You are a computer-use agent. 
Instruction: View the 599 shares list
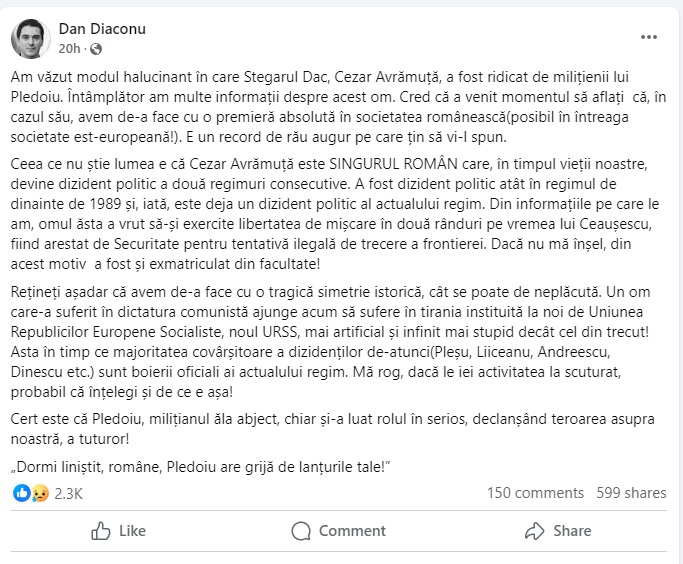631,493
